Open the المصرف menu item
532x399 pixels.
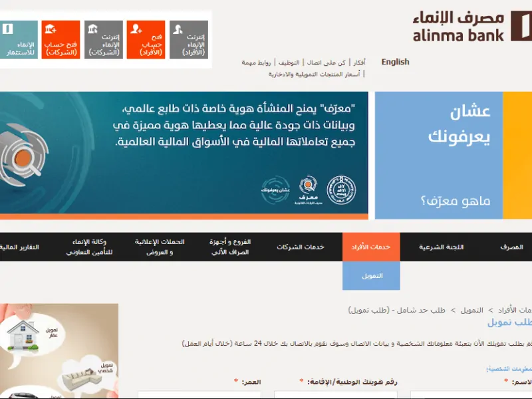[511, 247]
